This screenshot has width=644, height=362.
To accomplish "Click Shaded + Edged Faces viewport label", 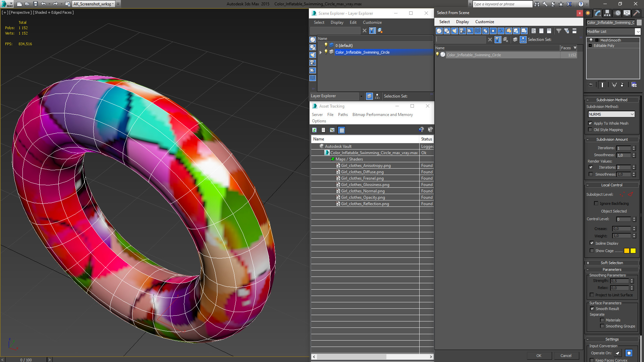I will (53, 12).
